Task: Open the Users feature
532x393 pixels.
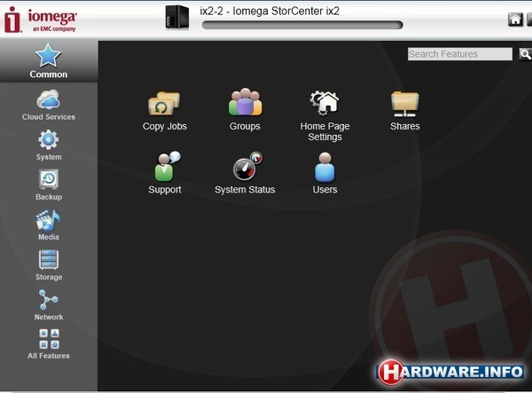Action: 325,173
